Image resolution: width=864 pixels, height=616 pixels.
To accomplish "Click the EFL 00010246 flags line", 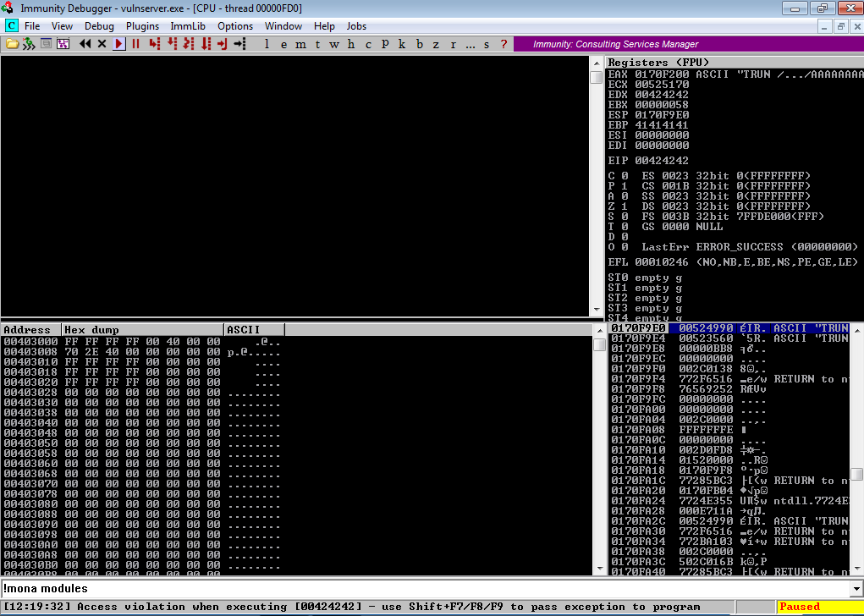I will click(x=733, y=261).
